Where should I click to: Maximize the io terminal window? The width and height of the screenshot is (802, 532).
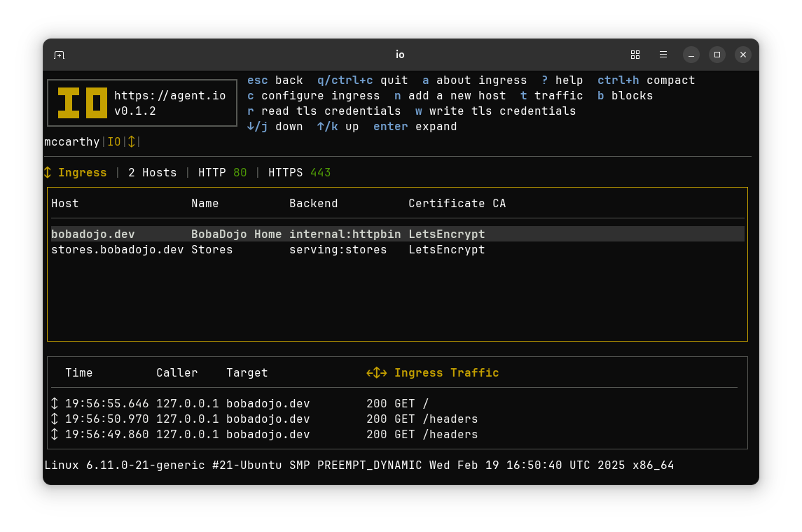pos(717,55)
